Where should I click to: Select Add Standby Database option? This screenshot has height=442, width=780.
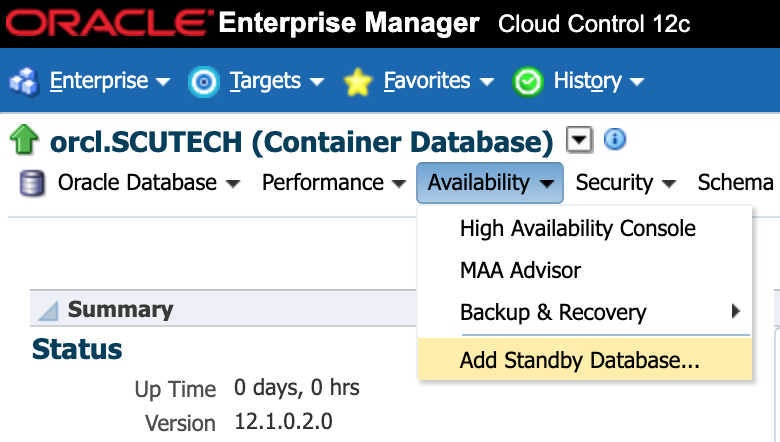coord(580,361)
